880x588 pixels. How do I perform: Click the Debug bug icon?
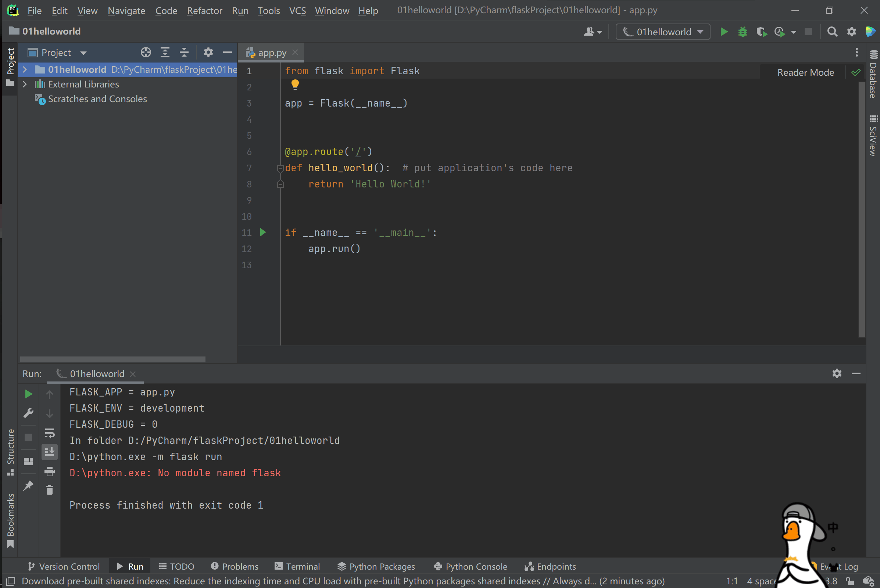tap(743, 32)
